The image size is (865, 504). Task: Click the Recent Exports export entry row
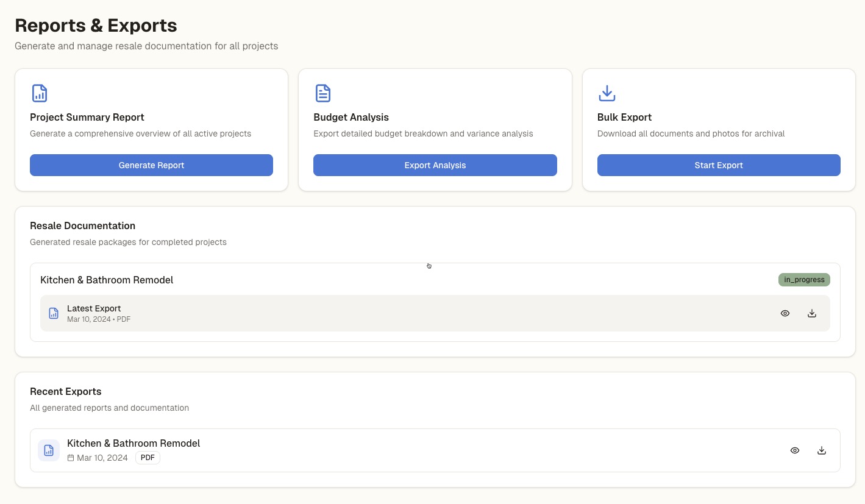click(427, 450)
